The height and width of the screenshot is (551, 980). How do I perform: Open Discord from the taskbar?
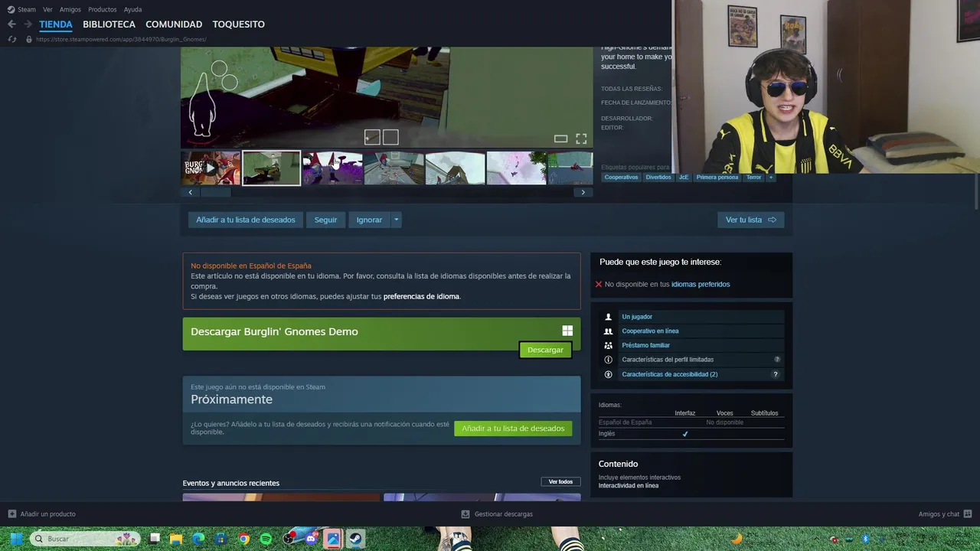311,539
